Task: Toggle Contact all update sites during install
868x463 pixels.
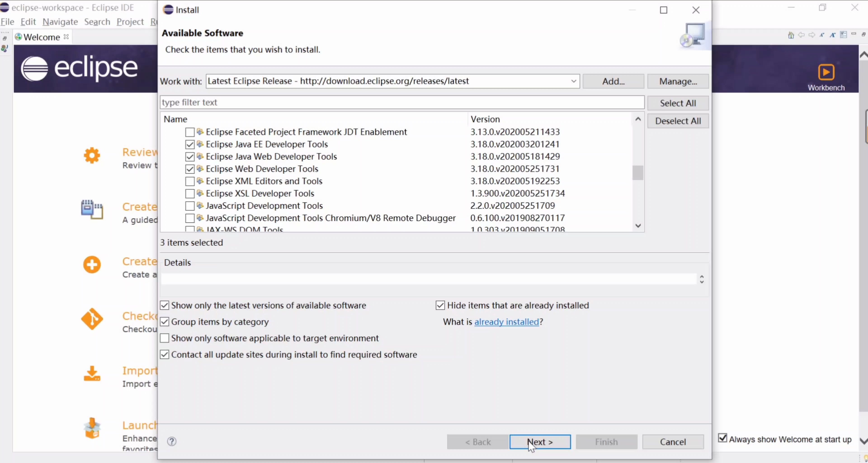Action: [x=164, y=354]
